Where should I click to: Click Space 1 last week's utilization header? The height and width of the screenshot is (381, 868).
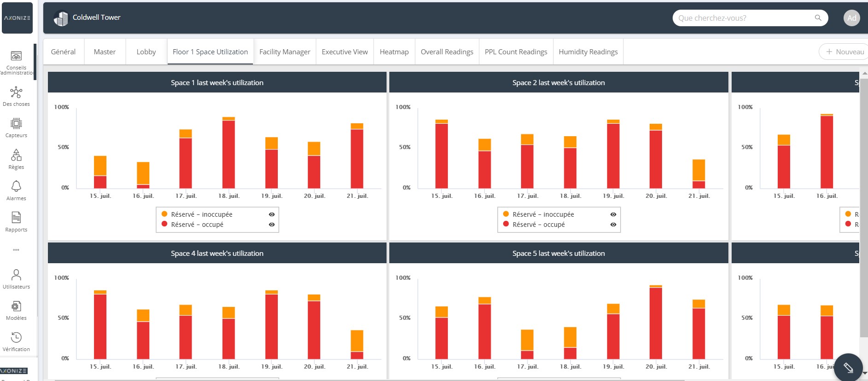coord(217,82)
